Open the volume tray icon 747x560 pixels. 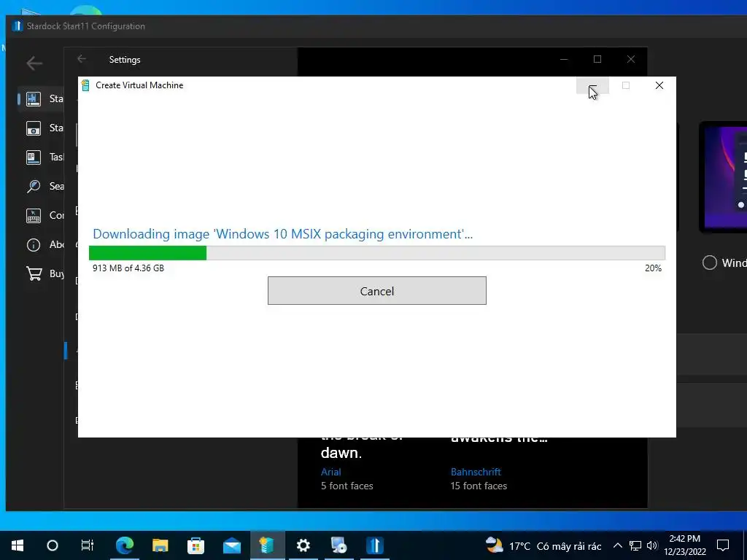click(x=652, y=545)
